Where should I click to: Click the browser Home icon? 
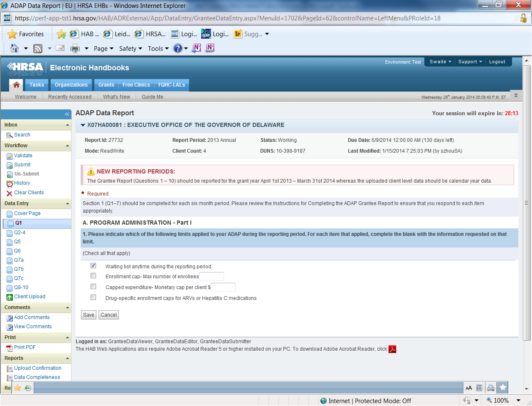pos(15,48)
